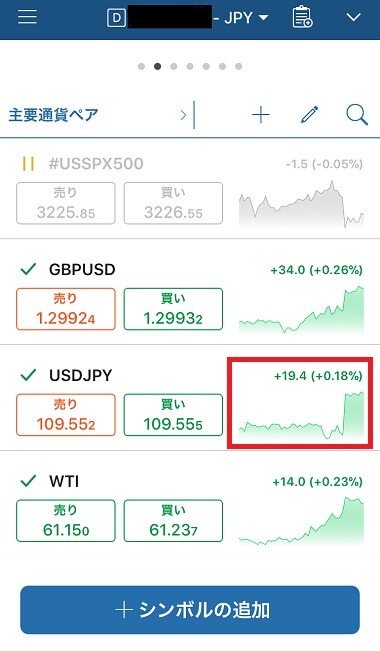Expand 主要通貨ペア list chevron
Screen dimensions: 380x651
pos(183,115)
